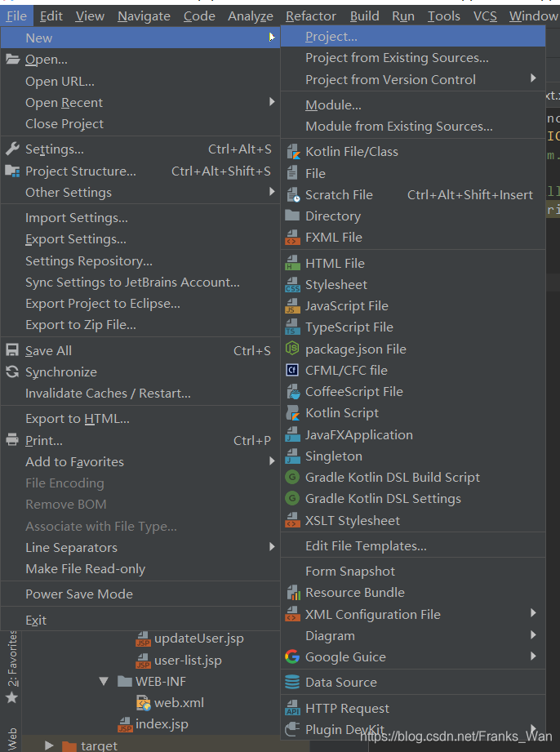Click the Gradle Kotlin DSL Settings icon
This screenshot has width=560, height=752.
292,499
